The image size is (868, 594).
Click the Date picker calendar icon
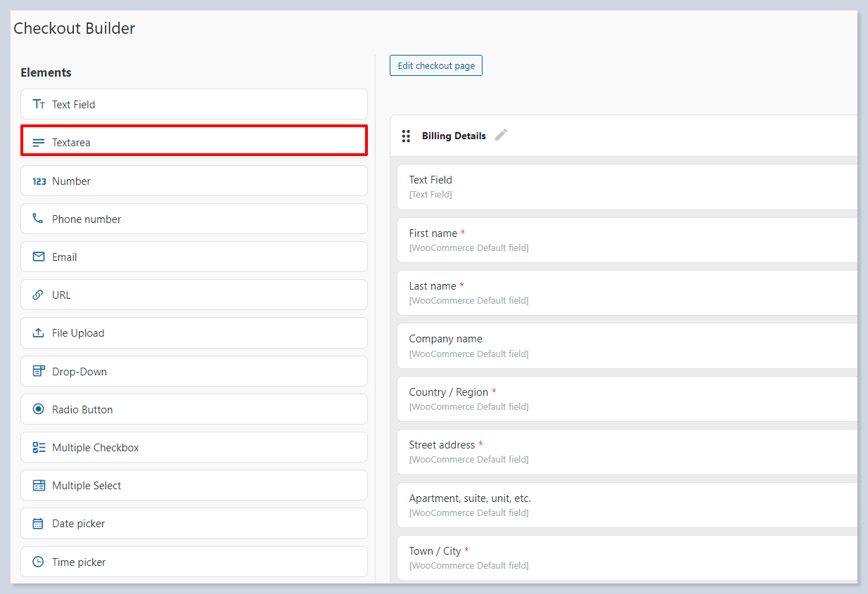(x=39, y=524)
